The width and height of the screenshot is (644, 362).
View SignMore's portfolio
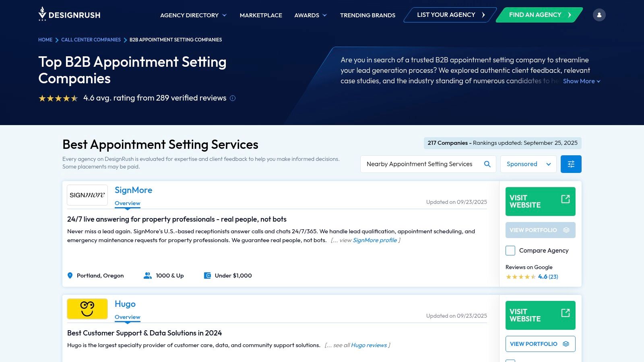[541, 230]
